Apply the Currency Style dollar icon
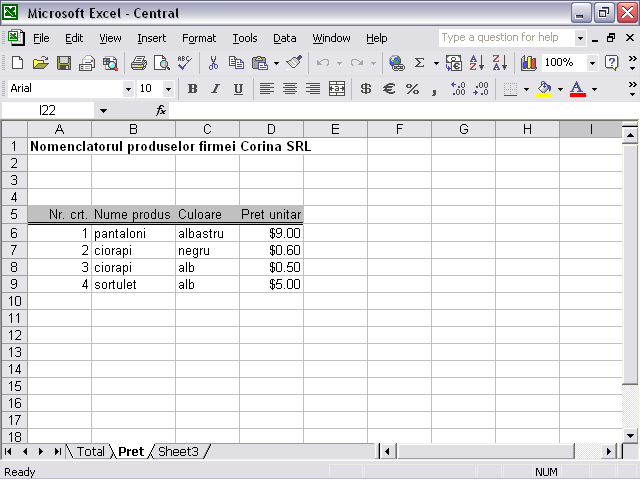Image resolution: width=640 pixels, height=480 pixels. (366, 89)
